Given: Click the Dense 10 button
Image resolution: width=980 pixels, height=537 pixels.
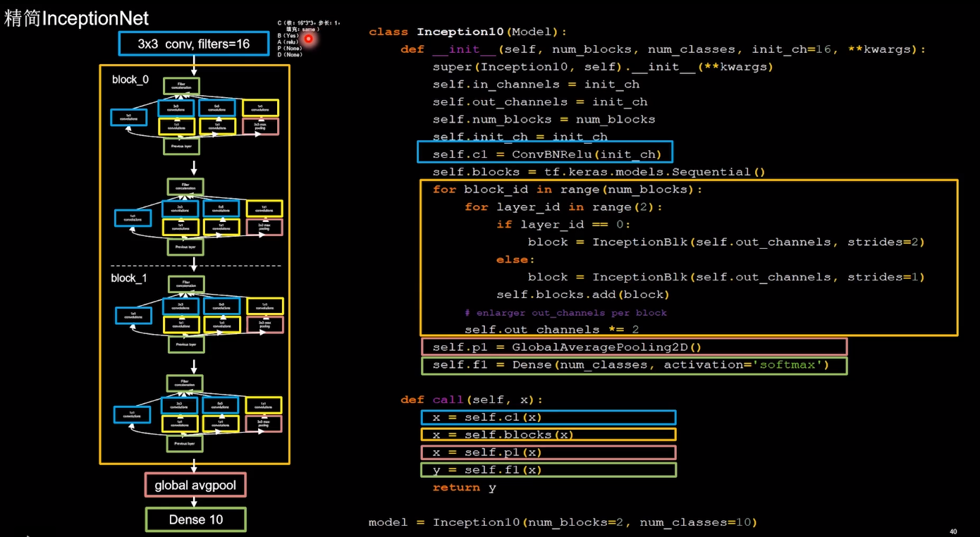Looking at the screenshot, I should (195, 519).
